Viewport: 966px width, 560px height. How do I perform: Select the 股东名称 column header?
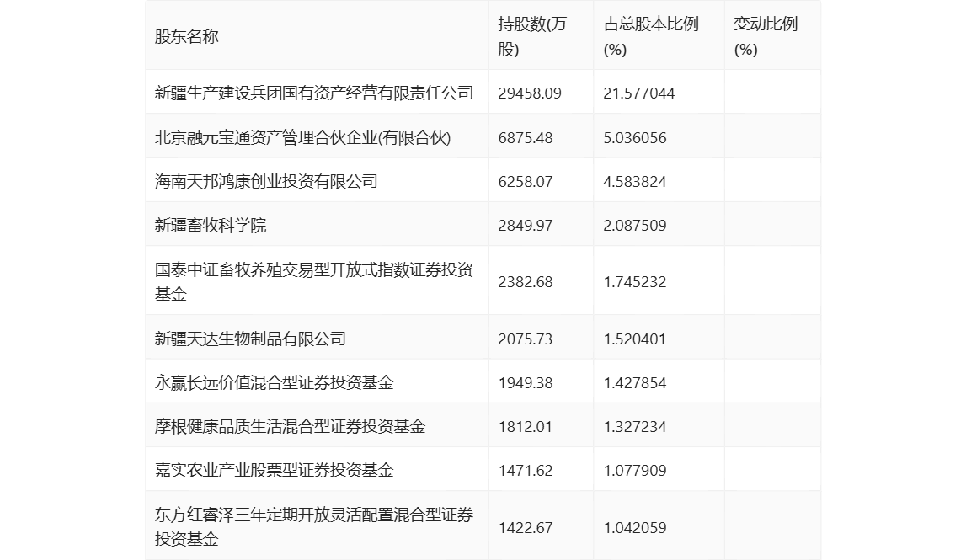[187, 36]
